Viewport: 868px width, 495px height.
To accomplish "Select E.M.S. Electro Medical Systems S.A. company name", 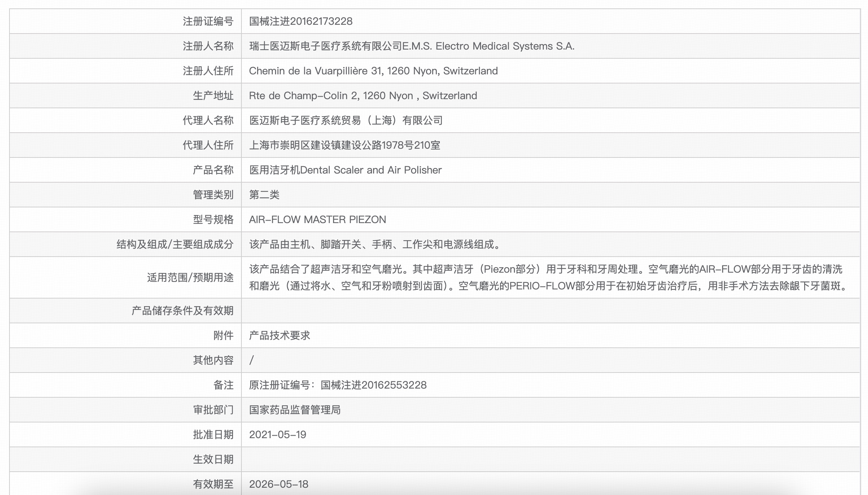I will 412,46.
